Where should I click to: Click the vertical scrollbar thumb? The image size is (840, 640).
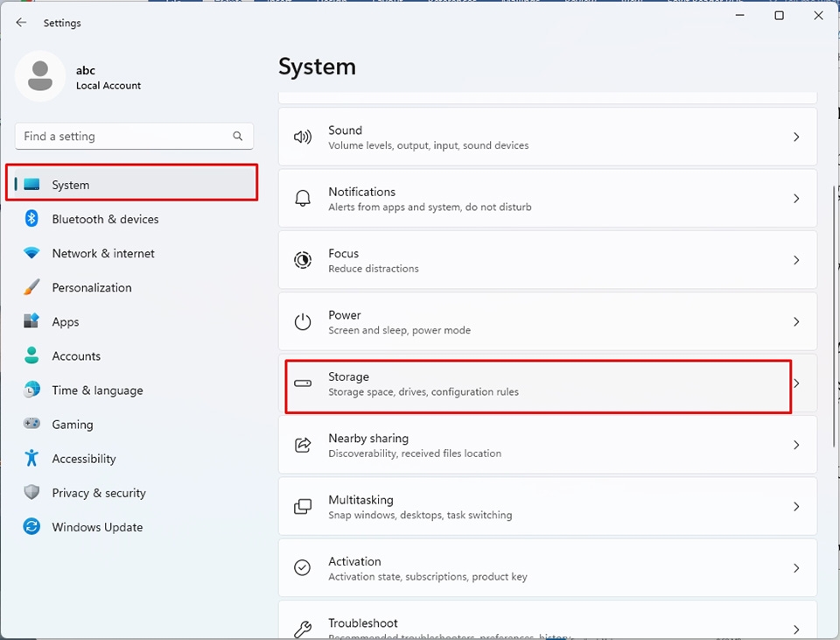tap(833, 316)
